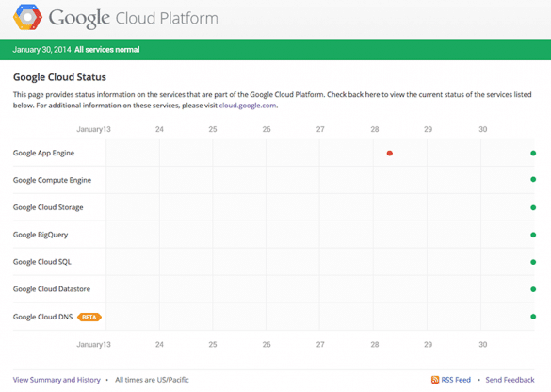Open View Summary and History link

point(57,380)
